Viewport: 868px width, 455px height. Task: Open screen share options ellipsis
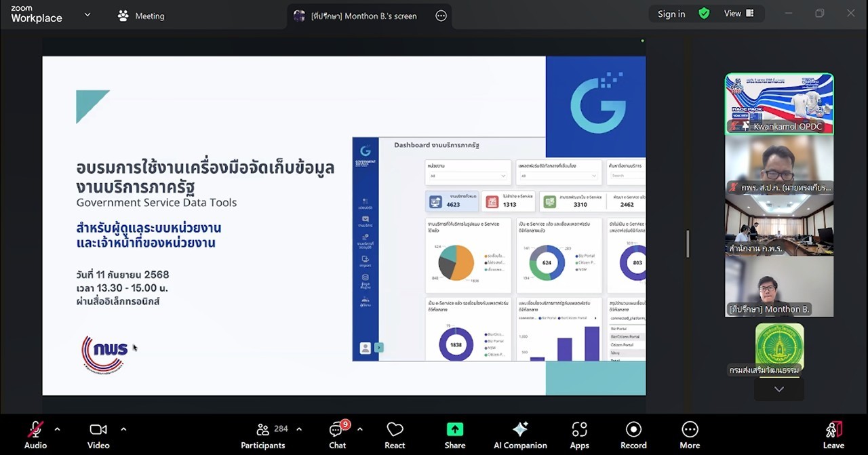pos(441,16)
